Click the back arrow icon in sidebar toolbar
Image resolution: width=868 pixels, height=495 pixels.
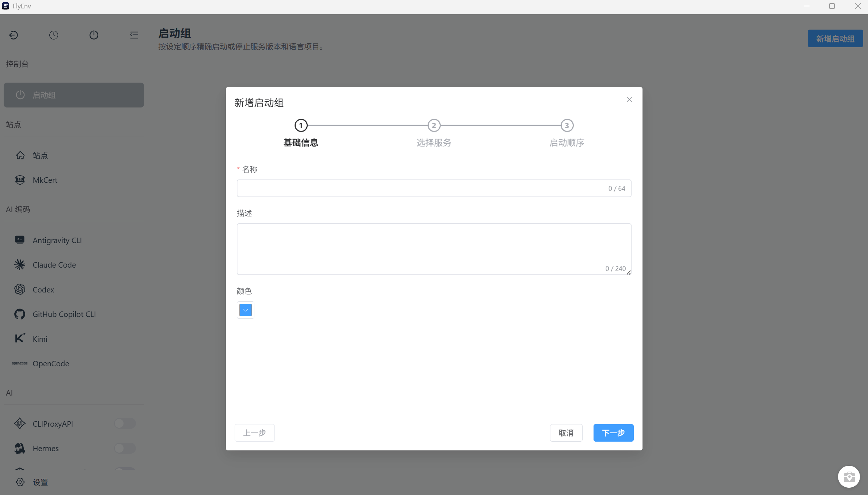pyautogui.click(x=14, y=35)
